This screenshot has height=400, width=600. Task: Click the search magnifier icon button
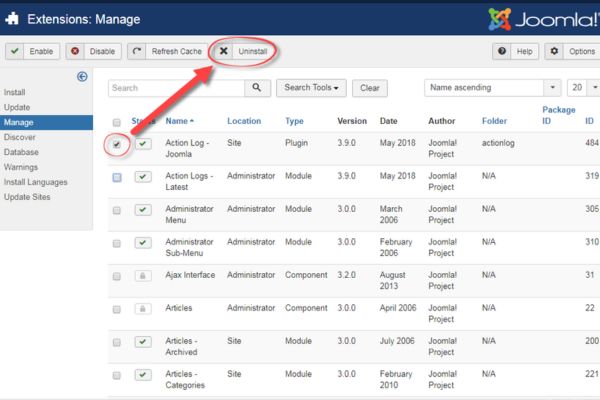point(257,88)
